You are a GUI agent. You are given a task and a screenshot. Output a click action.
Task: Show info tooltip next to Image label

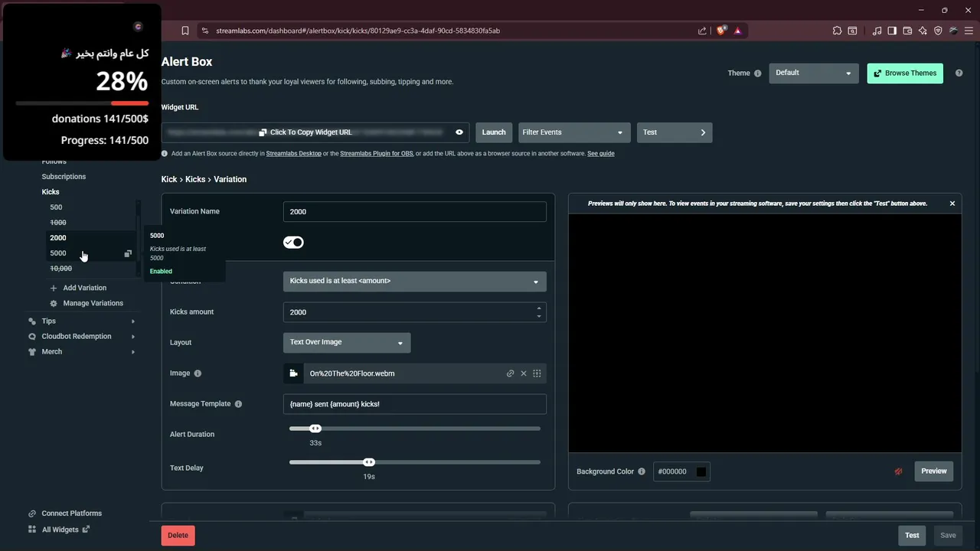[x=198, y=373]
